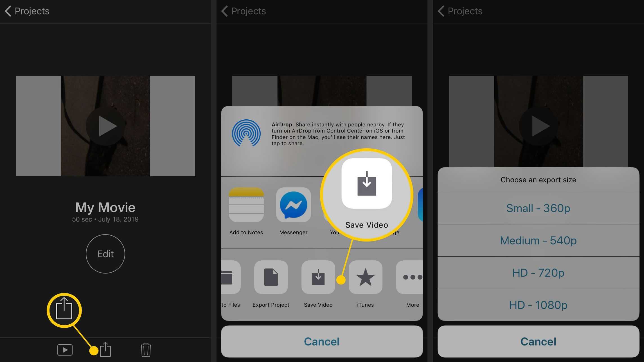Click Cancel on export size dialog
Viewport: 644px width, 362px height.
[x=538, y=342]
